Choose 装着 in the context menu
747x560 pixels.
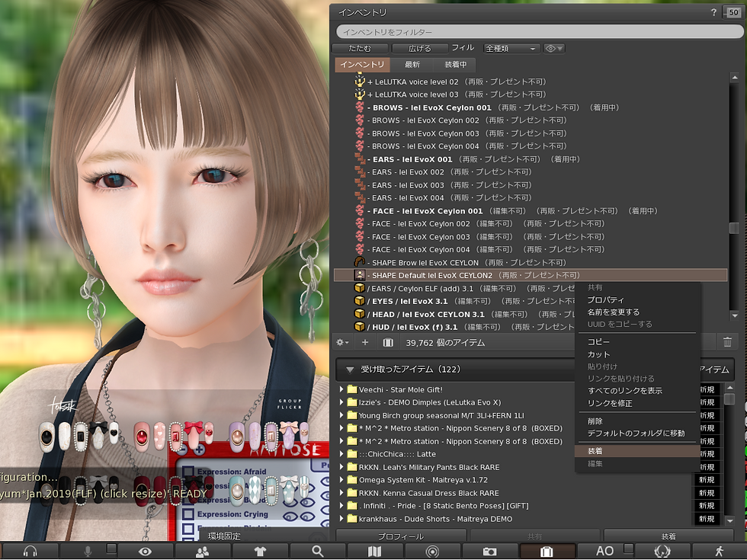point(637,450)
